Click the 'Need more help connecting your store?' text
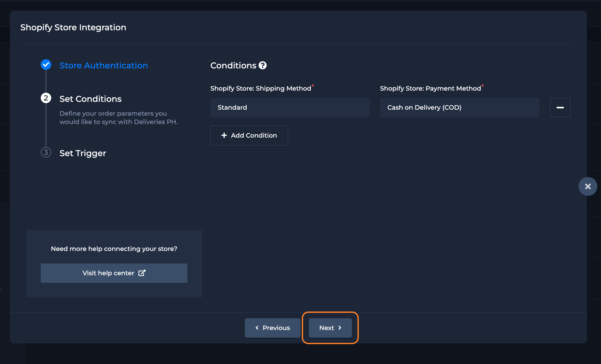Image resolution: width=601 pixels, height=364 pixels. tap(114, 249)
